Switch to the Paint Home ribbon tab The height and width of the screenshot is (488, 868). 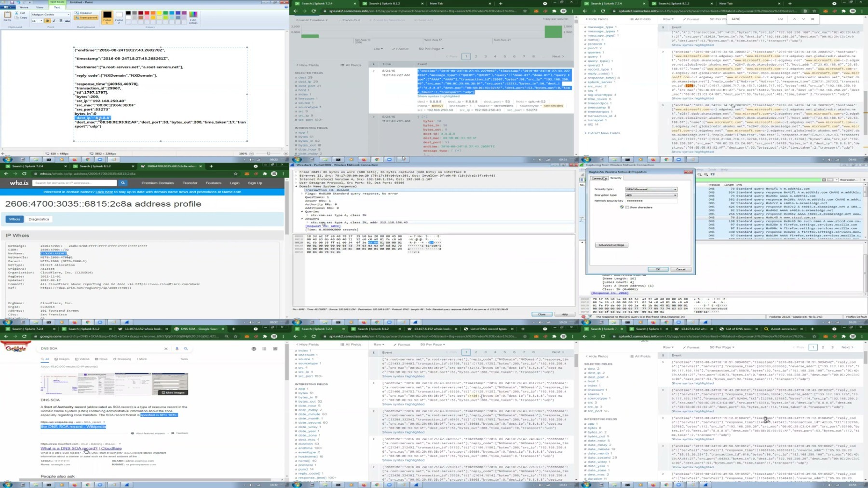click(24, 7)
